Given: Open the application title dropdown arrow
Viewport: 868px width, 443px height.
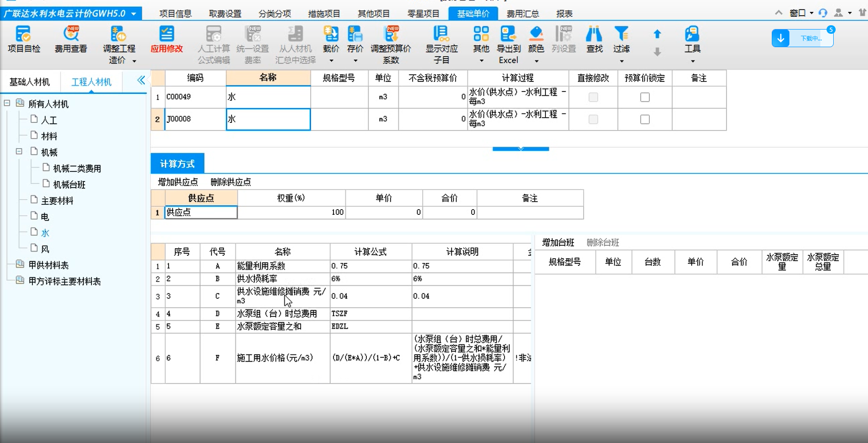Looking at the screenshot, I should point(134,14).
